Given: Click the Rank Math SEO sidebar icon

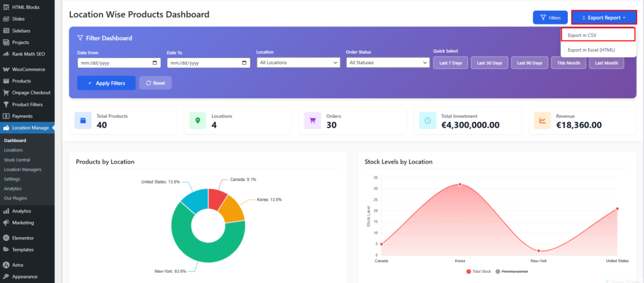Looking at the screenshot, I should (6, 54).
